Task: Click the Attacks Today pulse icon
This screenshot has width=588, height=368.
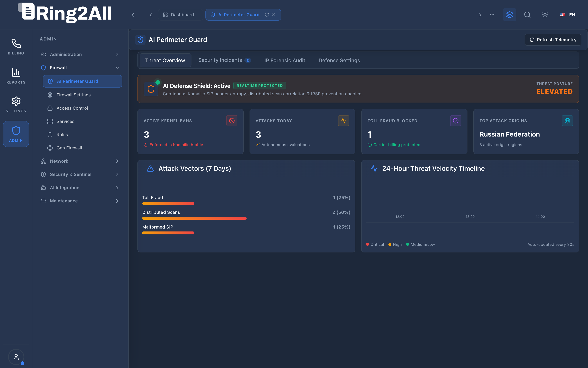Action: (344, 121)
